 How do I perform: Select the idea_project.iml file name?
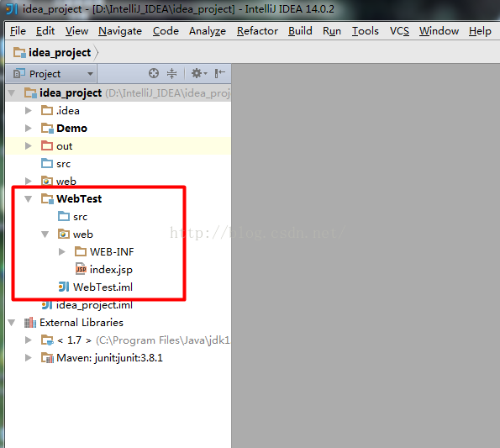(94, 305)
